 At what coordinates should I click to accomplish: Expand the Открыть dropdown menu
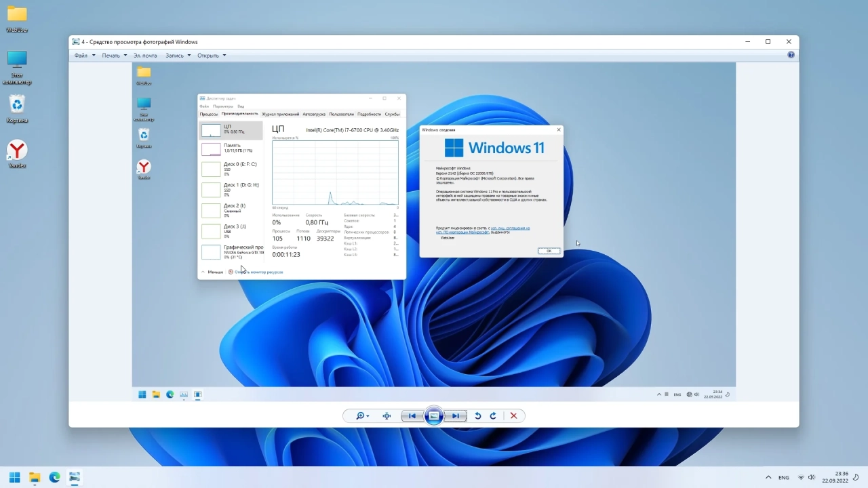coord(212,56)
